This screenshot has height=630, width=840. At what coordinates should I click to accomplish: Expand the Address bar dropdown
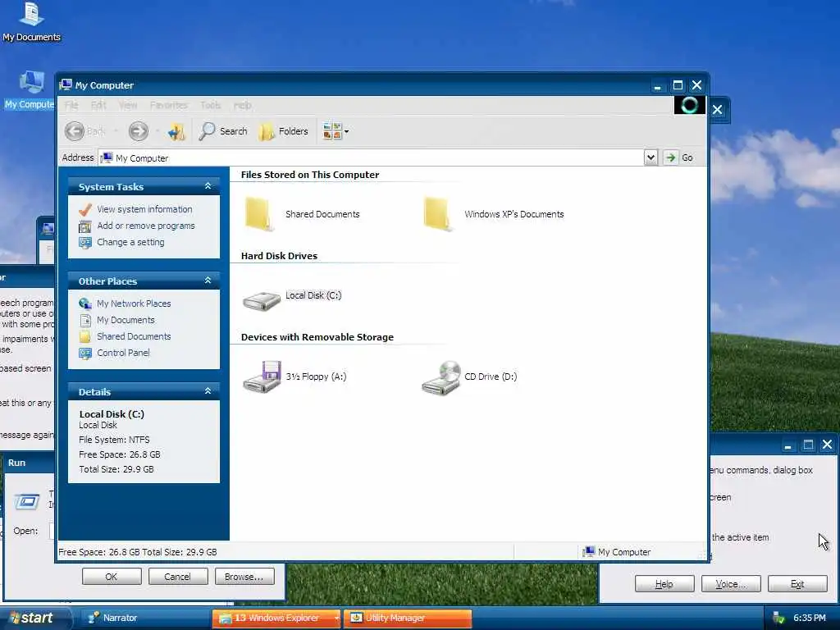[x=651, y=157]
